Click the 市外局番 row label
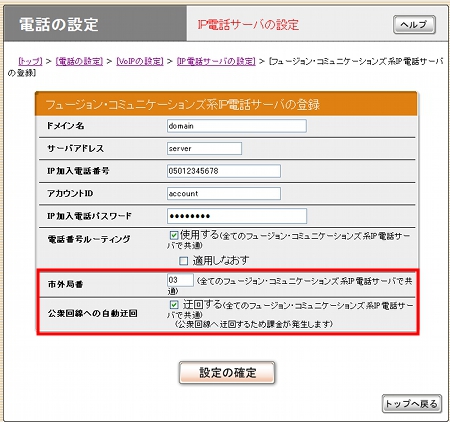Viewport: 450px width, 422px height. click(x=65, y=284)
